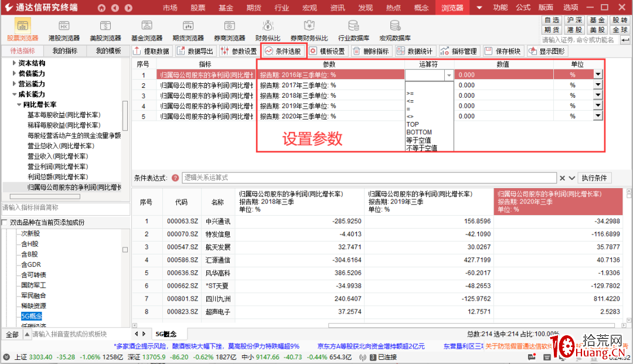Viewport: 633px width, 364px height.
Task: Open the 期货浏览器 icon
Action: coord(188,30)
